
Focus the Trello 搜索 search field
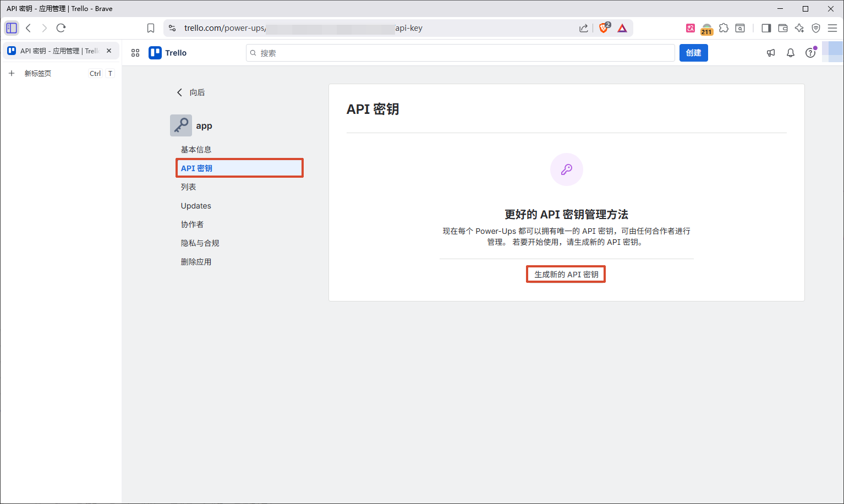(x=461, y=53)
